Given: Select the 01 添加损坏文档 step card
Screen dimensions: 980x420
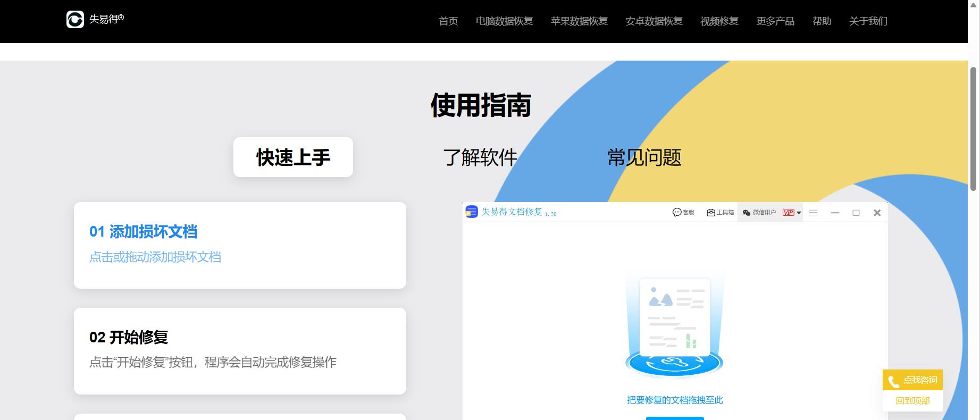Looking at the screenshot, I should [240, 245].
